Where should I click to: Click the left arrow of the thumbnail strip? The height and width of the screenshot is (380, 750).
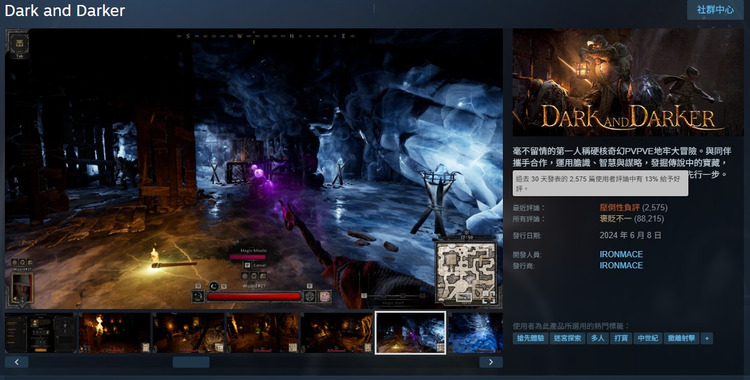click(x=17, y=362)
